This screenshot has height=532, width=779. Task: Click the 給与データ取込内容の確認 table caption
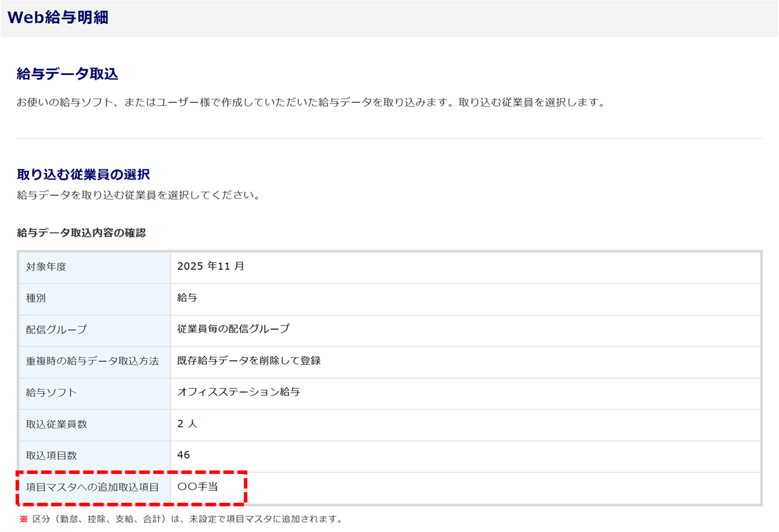click(x=81, y=233)
